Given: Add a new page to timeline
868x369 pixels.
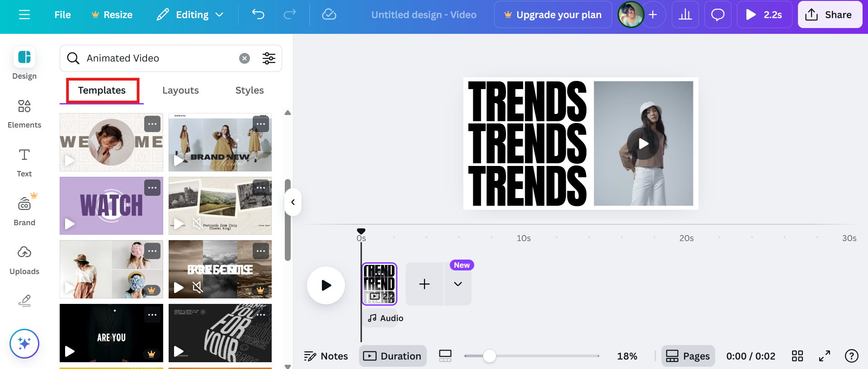Looking at the screenshot, I should point(425,284).
